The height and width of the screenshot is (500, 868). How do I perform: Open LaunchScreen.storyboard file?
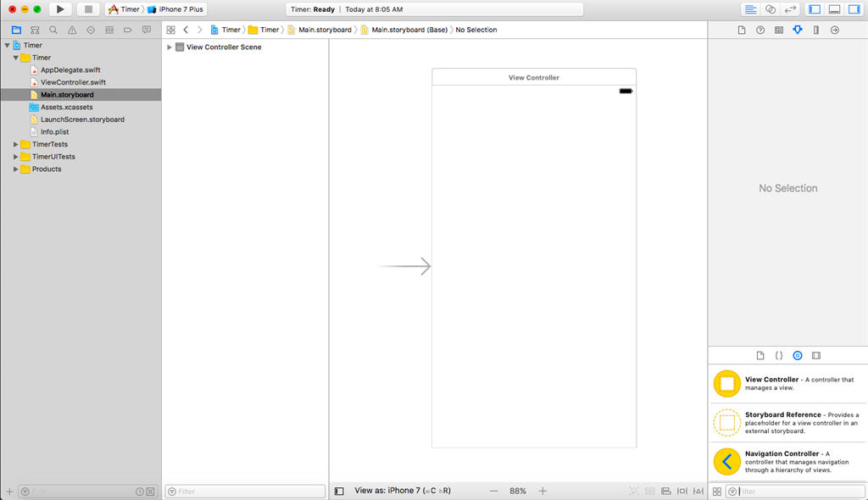coord(82,119)
